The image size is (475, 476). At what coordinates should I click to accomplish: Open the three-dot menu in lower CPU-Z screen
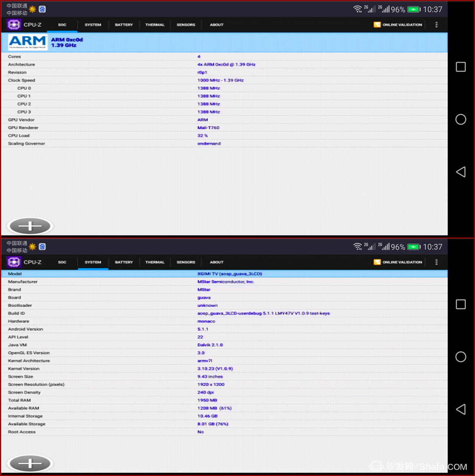pos(436,262)
